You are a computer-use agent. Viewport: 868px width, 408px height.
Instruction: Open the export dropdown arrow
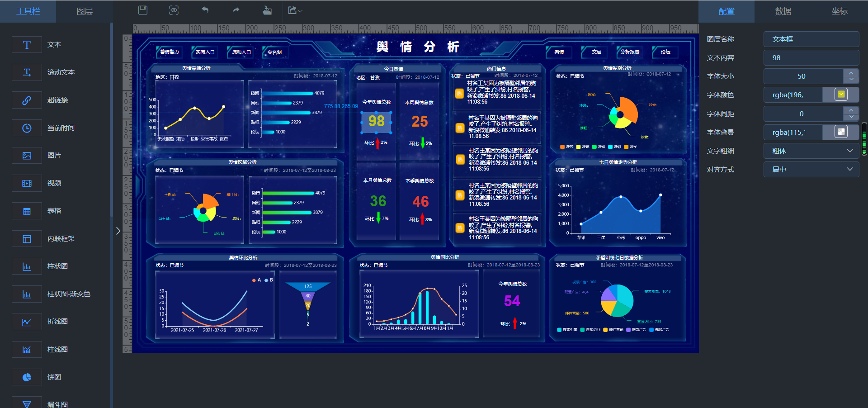click(300, 10)
